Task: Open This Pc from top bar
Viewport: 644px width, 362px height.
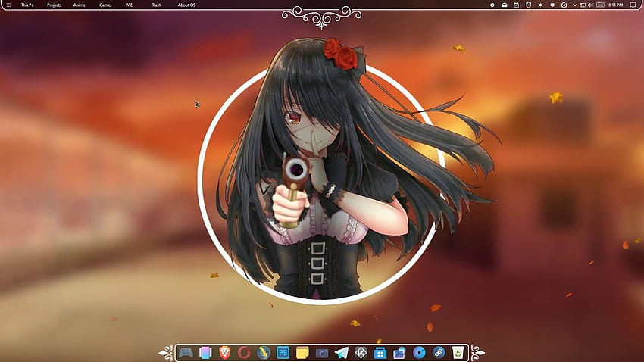Action: [27, 5]
